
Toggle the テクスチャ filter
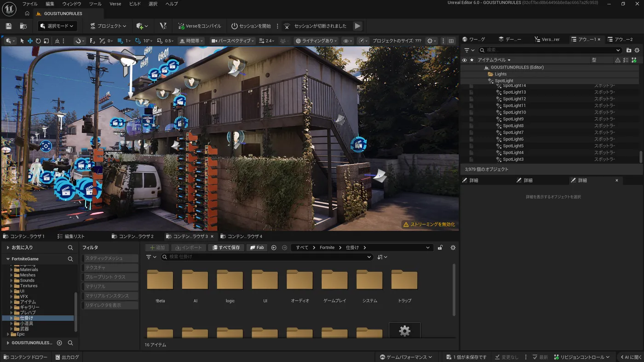[110, 268]
